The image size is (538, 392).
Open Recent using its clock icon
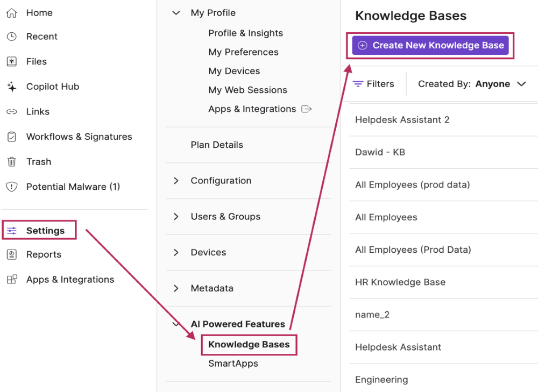[11, 37]
